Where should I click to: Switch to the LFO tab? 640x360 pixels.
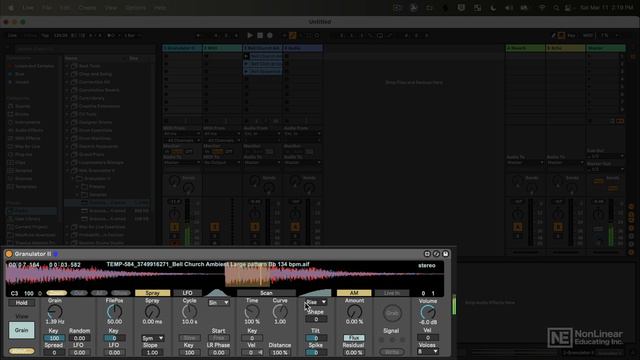(x=187, y=293)
